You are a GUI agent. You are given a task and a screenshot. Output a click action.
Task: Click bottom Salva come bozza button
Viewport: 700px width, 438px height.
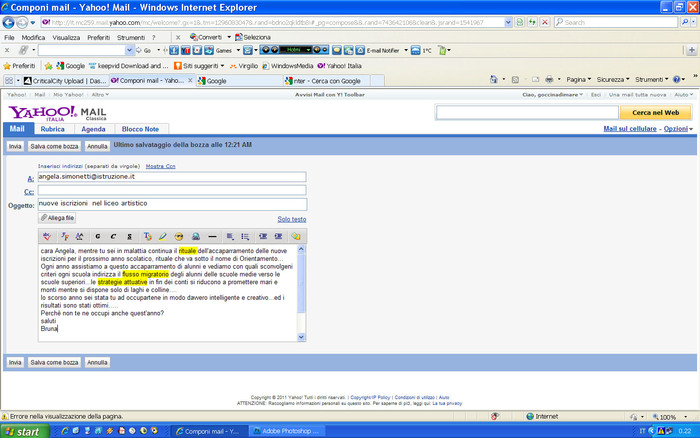click(x=54, y=362)
